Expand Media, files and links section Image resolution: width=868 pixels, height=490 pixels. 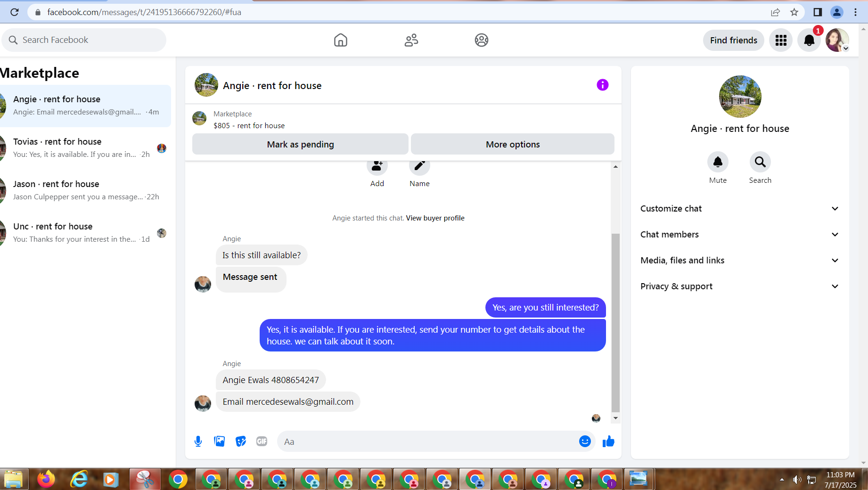point(740,261)
